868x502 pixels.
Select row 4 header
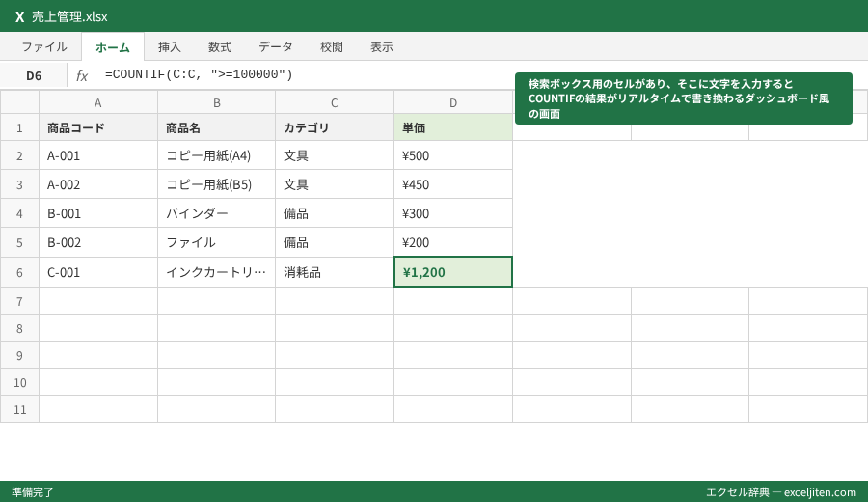(19, 213)
